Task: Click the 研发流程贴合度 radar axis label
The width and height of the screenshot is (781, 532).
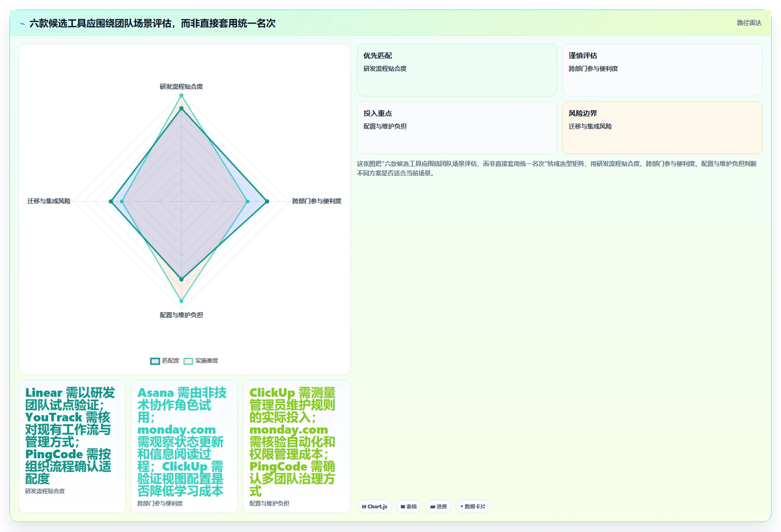Action: [181, 87]
